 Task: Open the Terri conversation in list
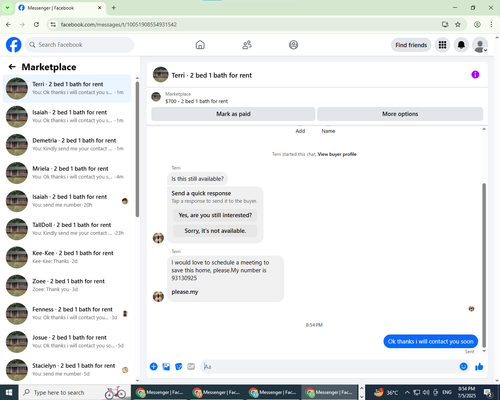67,88
